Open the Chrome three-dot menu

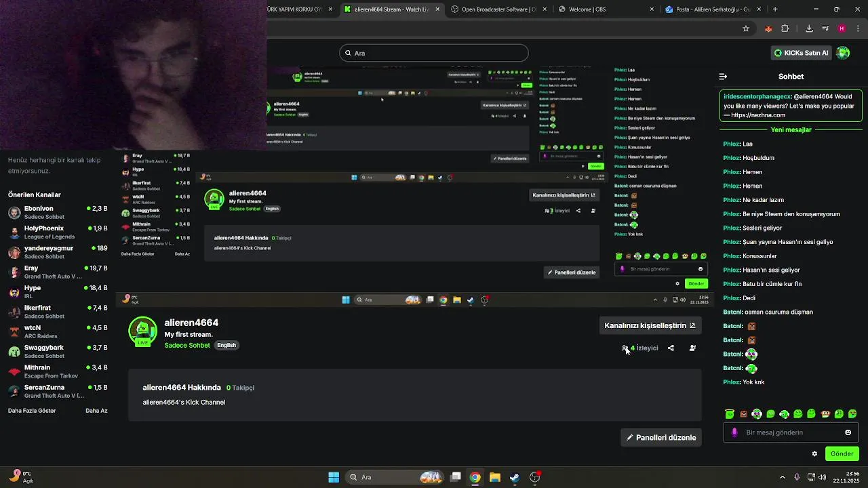click(x=859, y=28)
